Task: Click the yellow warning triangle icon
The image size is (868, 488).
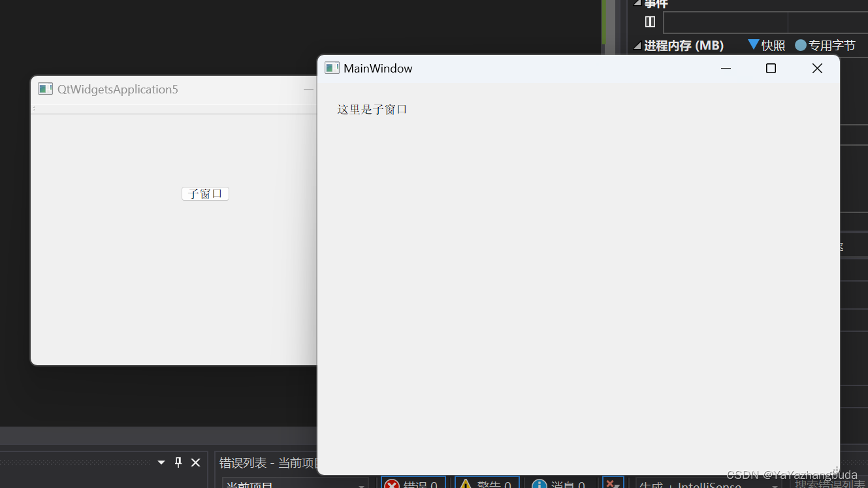Action: pos(466,484)
